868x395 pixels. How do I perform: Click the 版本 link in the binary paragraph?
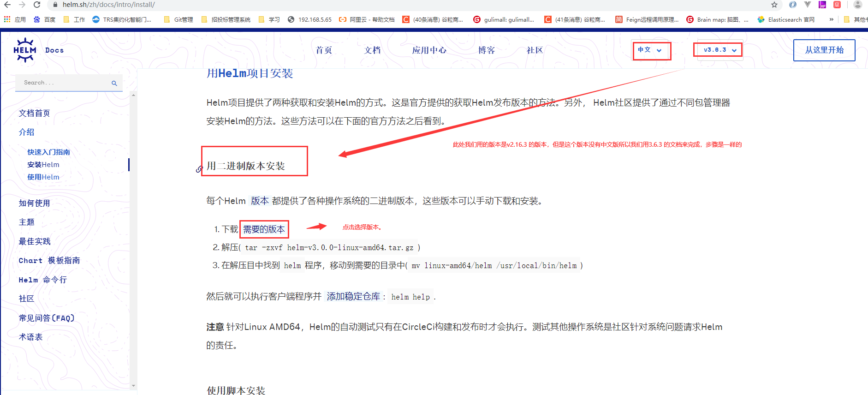[260, 201]
